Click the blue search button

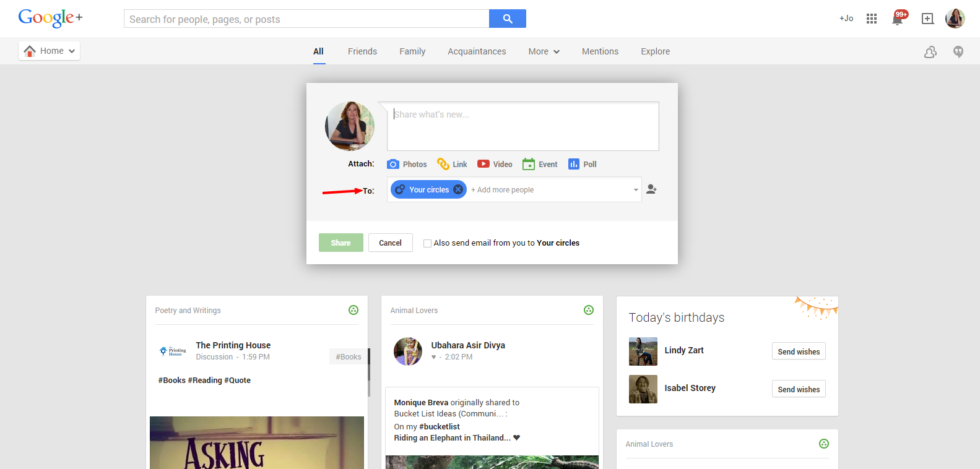point(508,19)
